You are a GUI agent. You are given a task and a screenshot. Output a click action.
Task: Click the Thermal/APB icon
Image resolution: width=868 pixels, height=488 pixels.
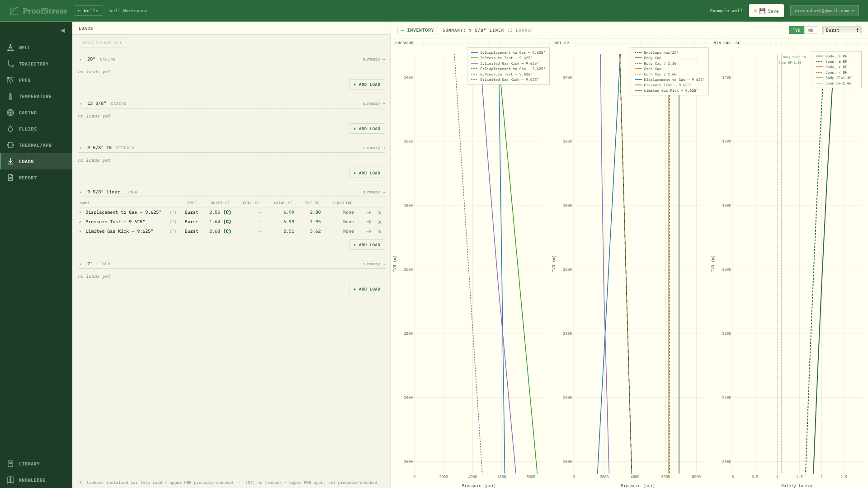coord(10,145)
